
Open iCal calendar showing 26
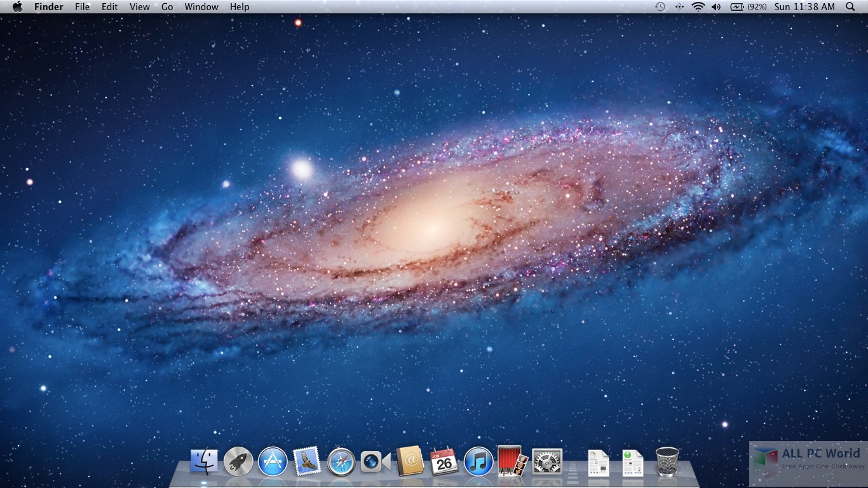click(444, 462)
